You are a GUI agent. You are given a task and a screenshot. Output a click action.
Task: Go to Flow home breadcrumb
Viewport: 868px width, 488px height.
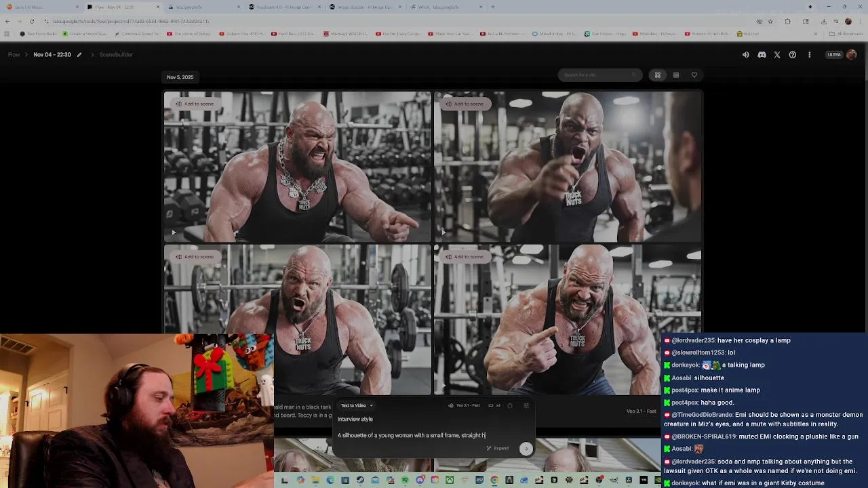14,54
